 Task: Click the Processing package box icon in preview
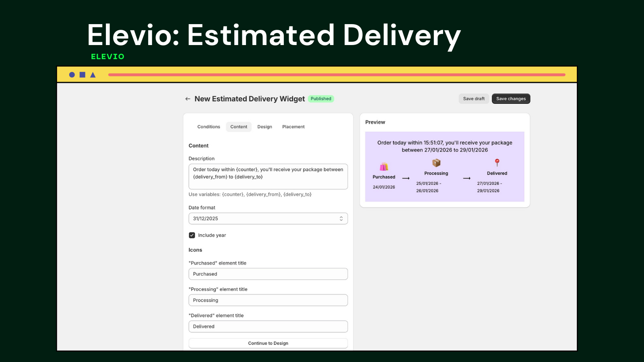pyautogui.click(x=436, y=163)
